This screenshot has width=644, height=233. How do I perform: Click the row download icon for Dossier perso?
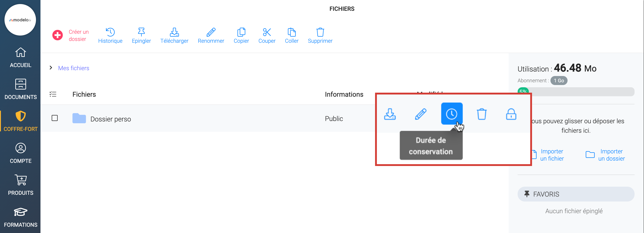pyautogui.click(x=390, y=114)
